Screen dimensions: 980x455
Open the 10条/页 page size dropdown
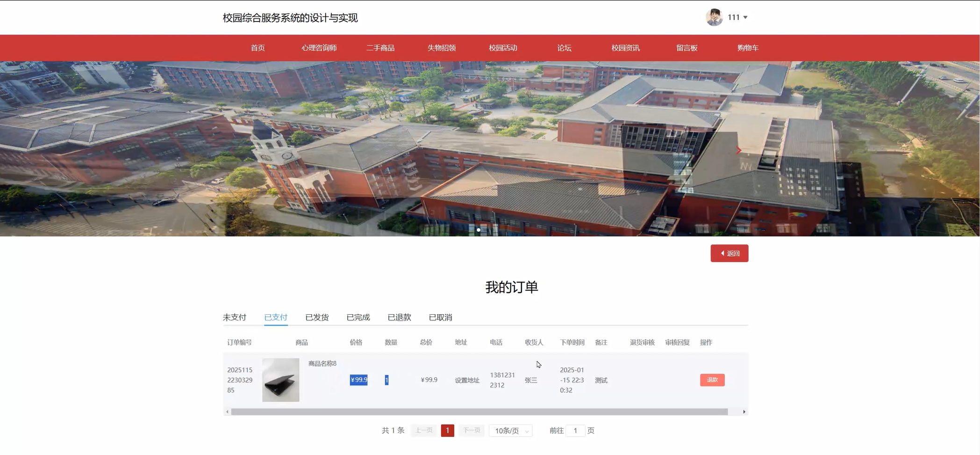click(510, 430)
